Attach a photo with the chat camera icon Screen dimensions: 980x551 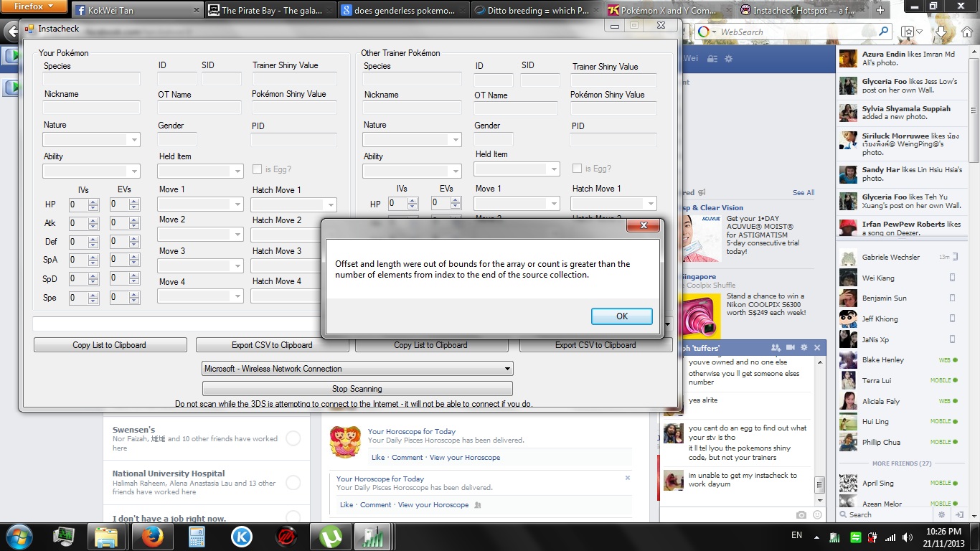click(x=801, y=515)
